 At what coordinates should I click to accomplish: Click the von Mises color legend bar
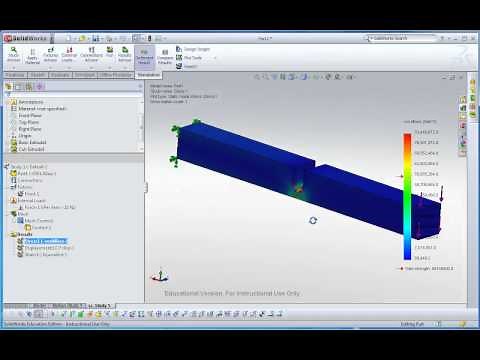click(x=407, y=196)
